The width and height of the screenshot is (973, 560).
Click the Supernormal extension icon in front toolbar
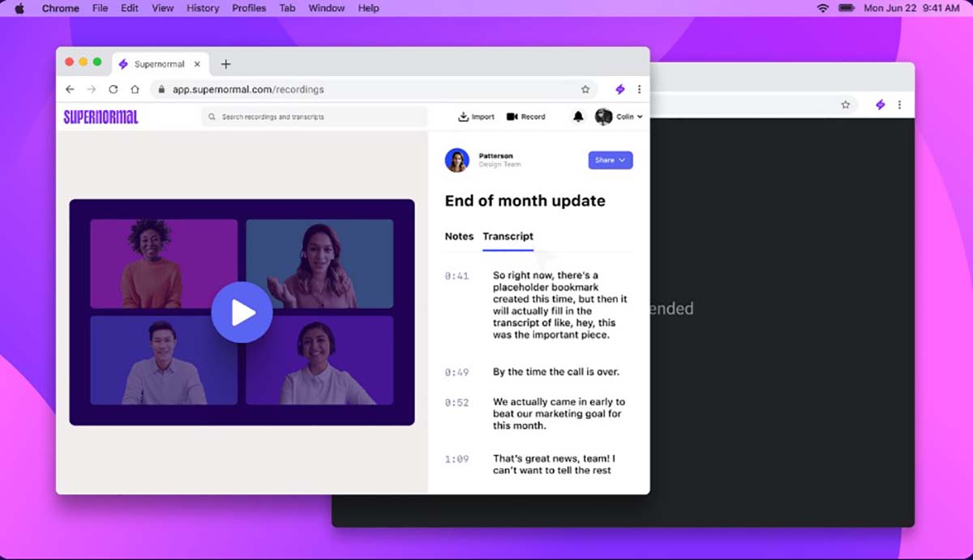620,89
